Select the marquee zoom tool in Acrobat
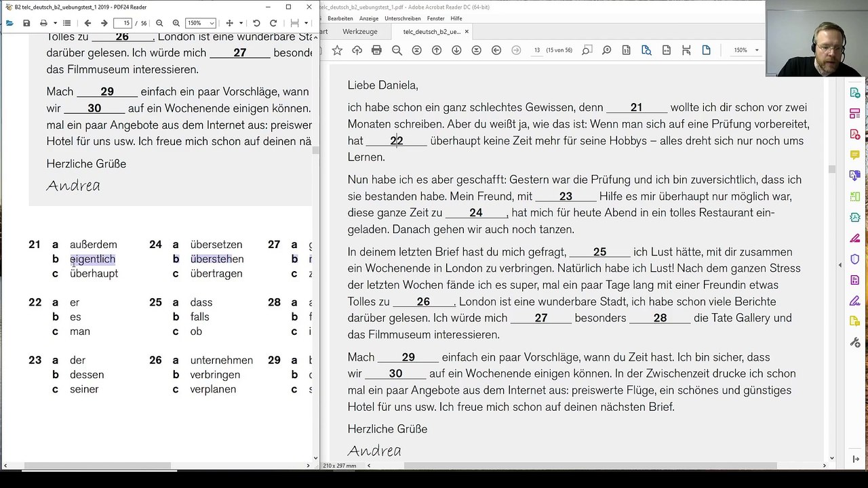Image resolution: width=868 pixels, height=488 pixels. point(587,50)
